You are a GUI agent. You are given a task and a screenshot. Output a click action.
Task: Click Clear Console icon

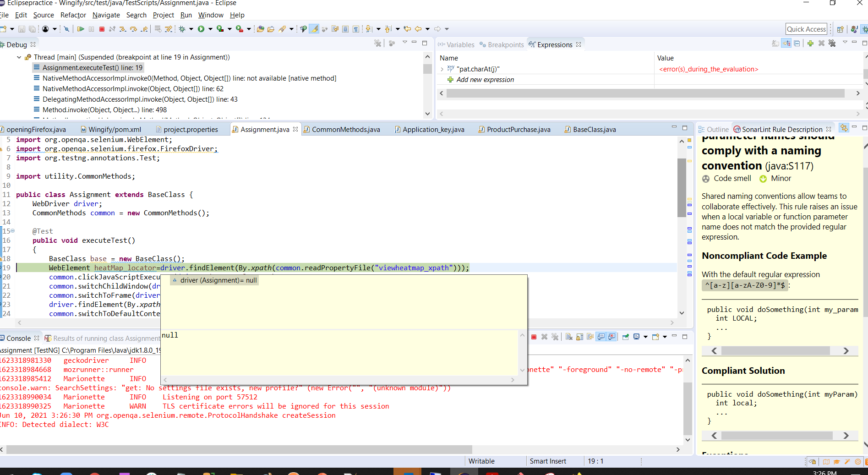(569, 337)
